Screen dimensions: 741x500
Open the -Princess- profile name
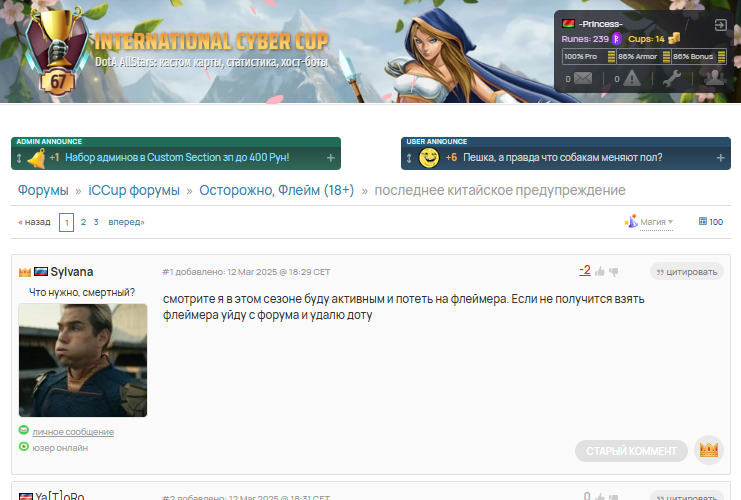pos(601,24)
